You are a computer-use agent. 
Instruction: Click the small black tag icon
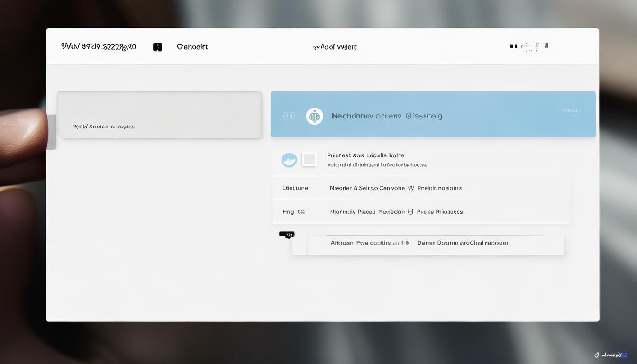287,235
